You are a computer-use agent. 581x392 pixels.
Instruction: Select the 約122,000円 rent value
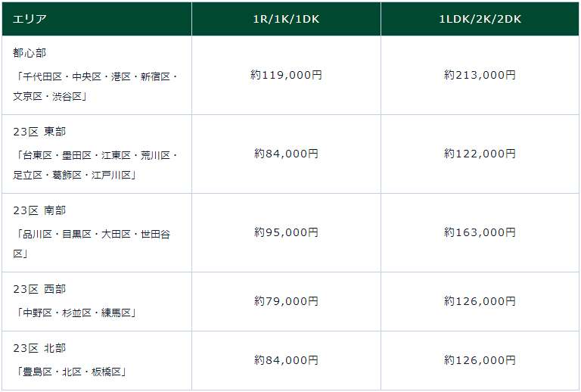click(x=480, y=154)
